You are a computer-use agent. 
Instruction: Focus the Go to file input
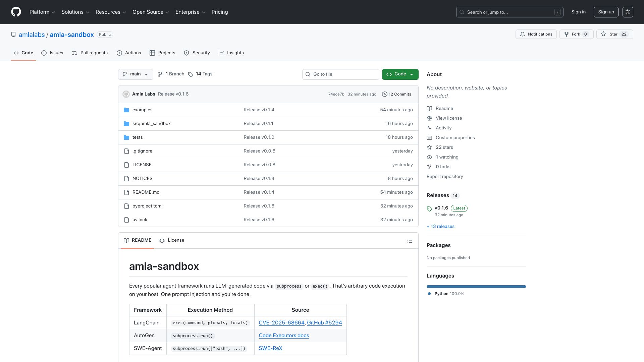click(x=341, y=74)
